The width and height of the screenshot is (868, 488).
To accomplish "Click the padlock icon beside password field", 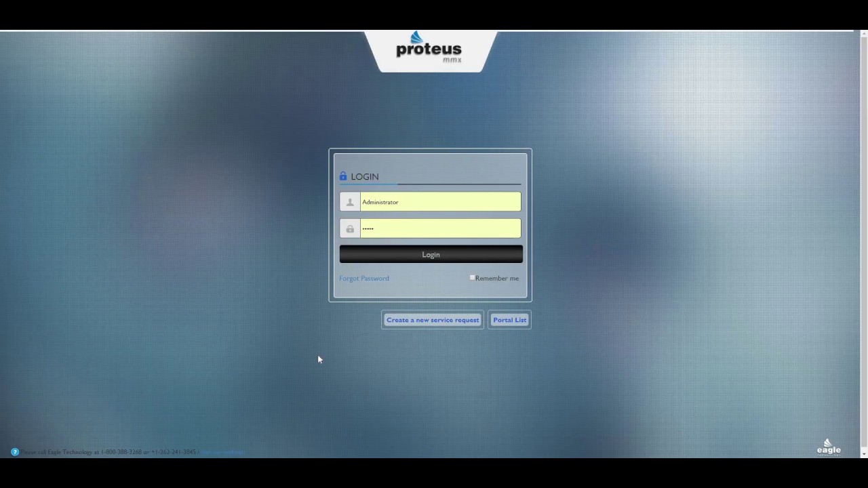I will (x=350, y=228).
